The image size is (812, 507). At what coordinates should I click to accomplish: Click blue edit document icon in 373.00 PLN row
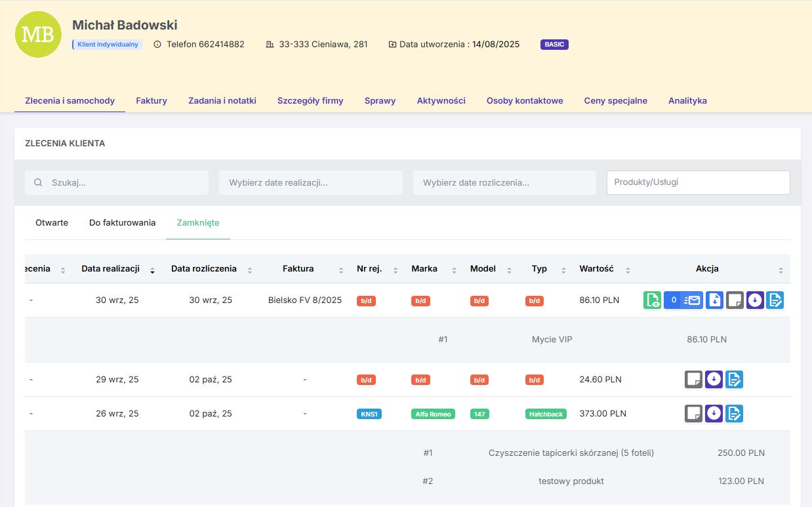pyautogui.click(x=734, y=414)
